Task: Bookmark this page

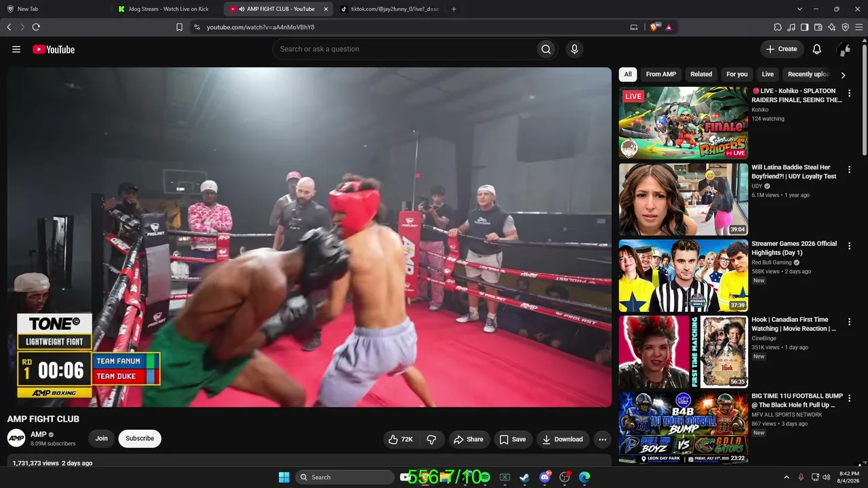Action: coord(179,27)
